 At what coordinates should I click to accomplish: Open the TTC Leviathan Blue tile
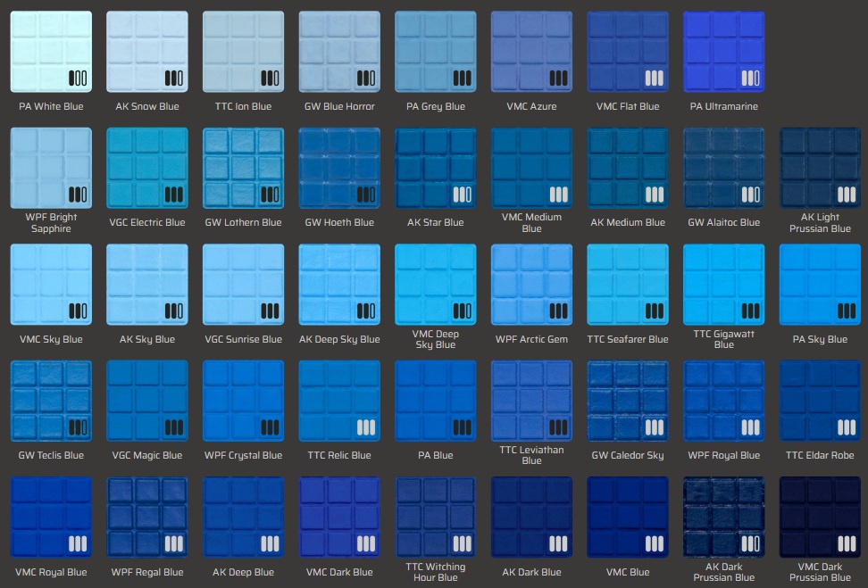pos(531,401)
